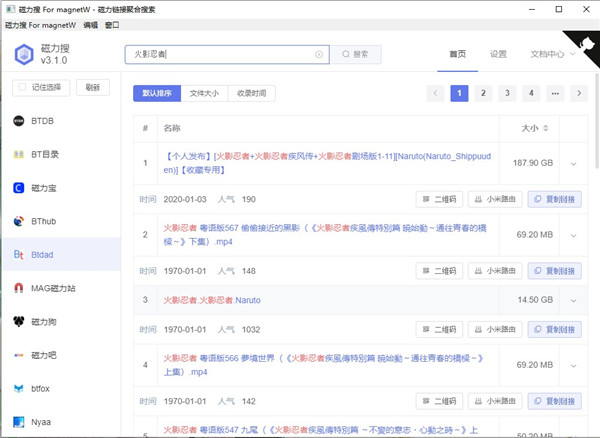This screenshot has height=438, width=600.
Task: Copy link for the 2020-01-03 result
Action: tap(555, 199)
